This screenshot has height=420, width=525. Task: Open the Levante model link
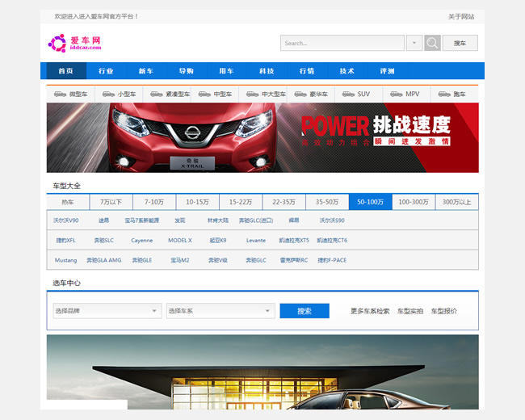256,240
